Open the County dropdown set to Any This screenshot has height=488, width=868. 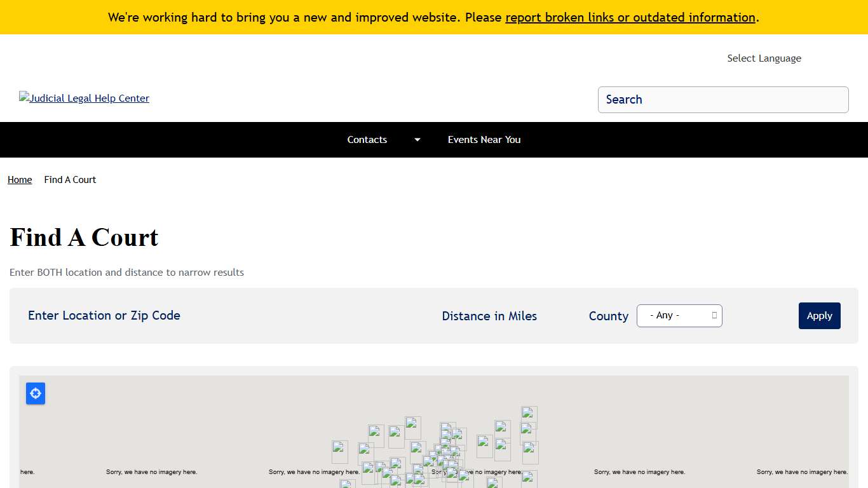679,315
